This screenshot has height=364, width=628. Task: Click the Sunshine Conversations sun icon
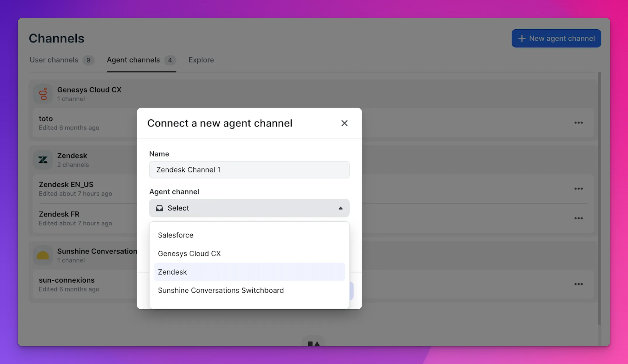[x=43, y=255]
